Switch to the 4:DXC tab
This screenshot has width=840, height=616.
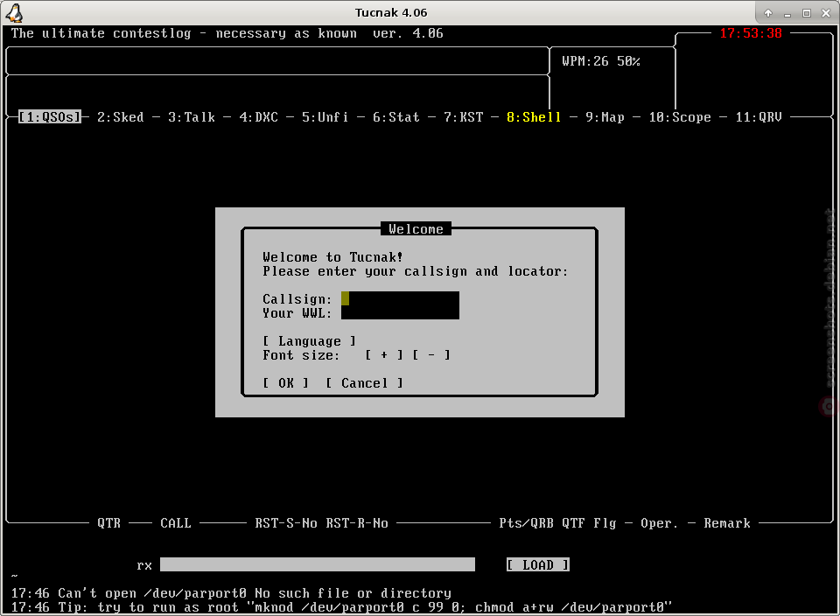[x=258, y=116]
